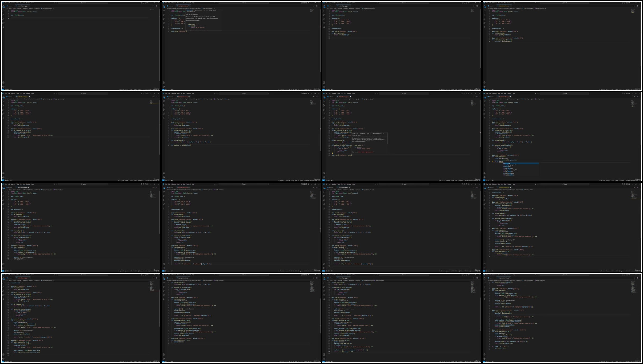Open Help menu in the final app.run frame
Image resolution: width=643 pixels, height=364 pixels.
pos(514,275)
